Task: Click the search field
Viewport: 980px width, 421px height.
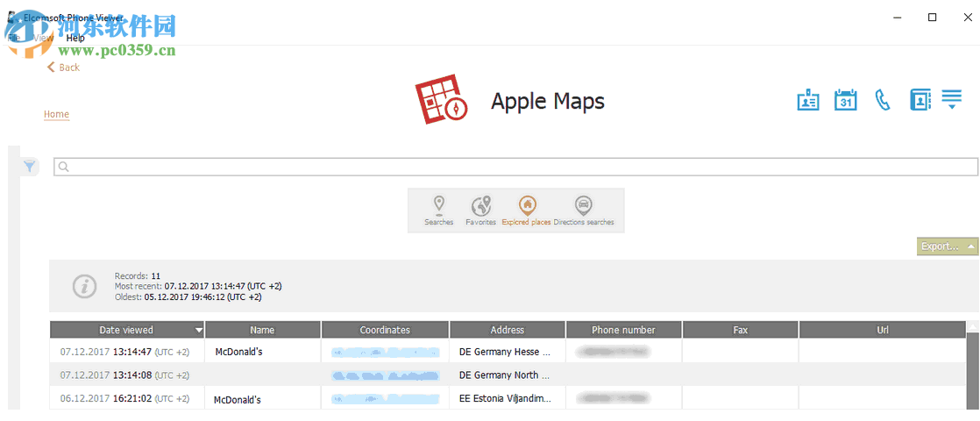Action: pos(515,167)
